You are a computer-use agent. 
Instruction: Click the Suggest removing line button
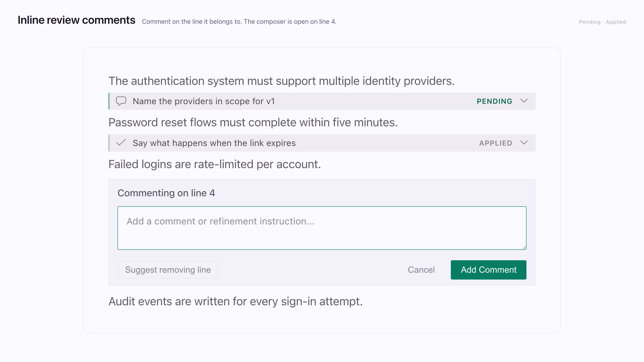point(168,270)
